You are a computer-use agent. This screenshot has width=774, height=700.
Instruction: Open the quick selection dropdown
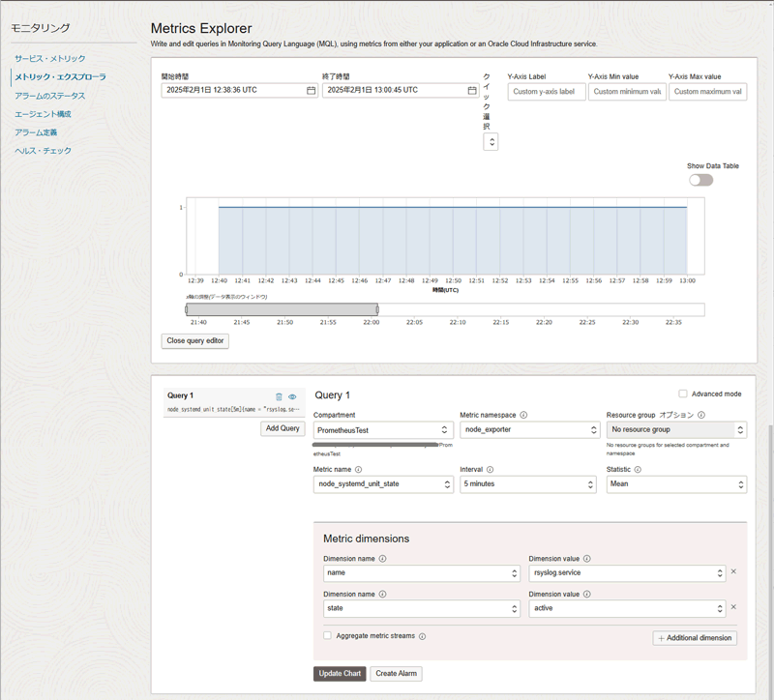(x=491, y=142)
